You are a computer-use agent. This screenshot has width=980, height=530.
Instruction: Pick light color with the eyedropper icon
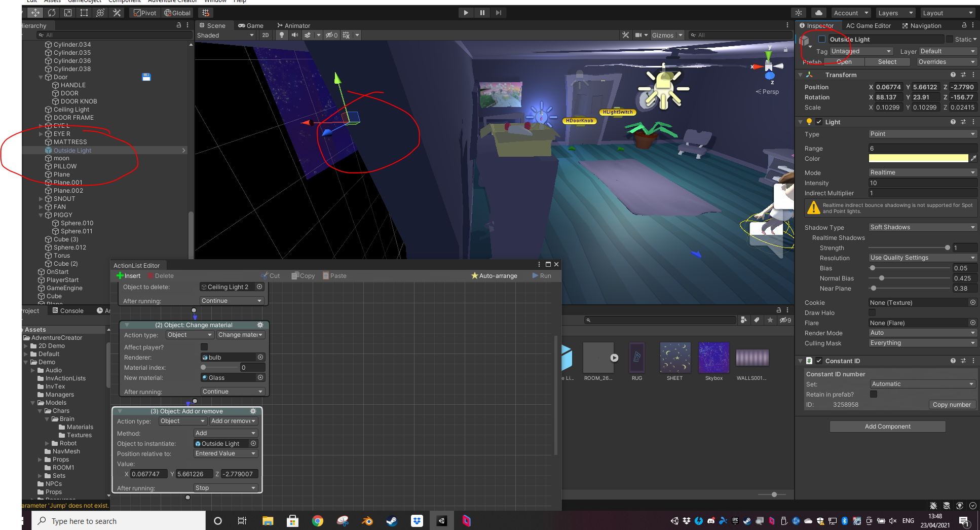[x=973, y=159]
